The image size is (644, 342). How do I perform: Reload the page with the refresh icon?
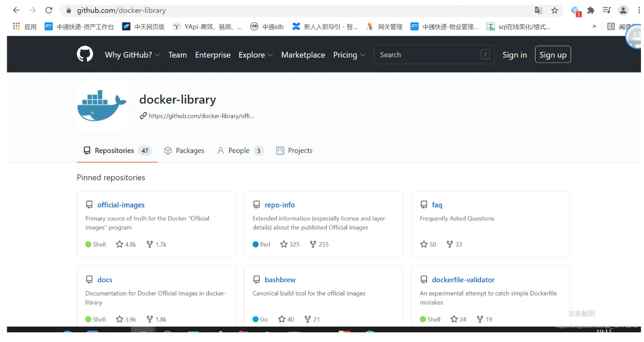click(x=49, y=10)
